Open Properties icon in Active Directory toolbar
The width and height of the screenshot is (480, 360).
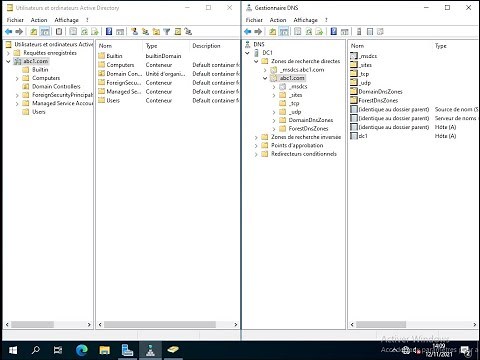[x=73, y=32]
